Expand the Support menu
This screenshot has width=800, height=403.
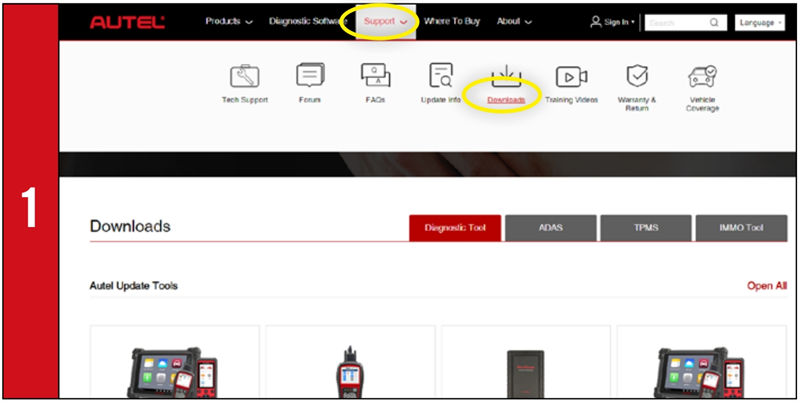386,21
